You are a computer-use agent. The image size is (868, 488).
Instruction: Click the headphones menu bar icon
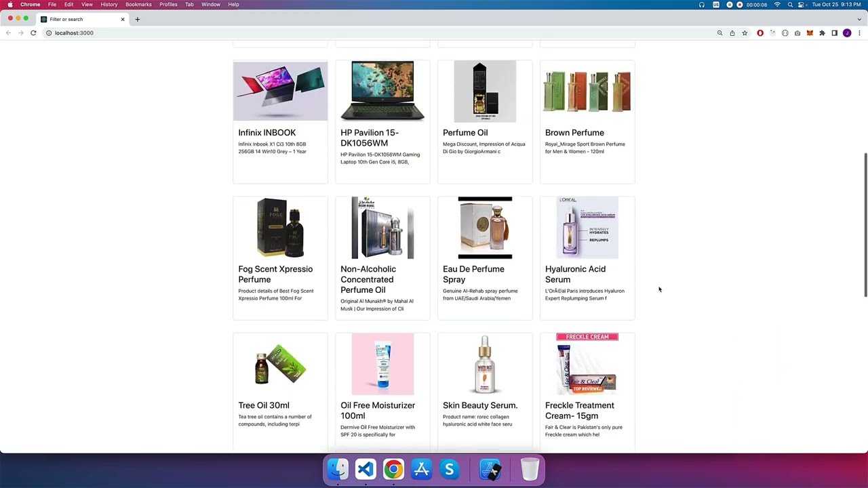(702, 4)
